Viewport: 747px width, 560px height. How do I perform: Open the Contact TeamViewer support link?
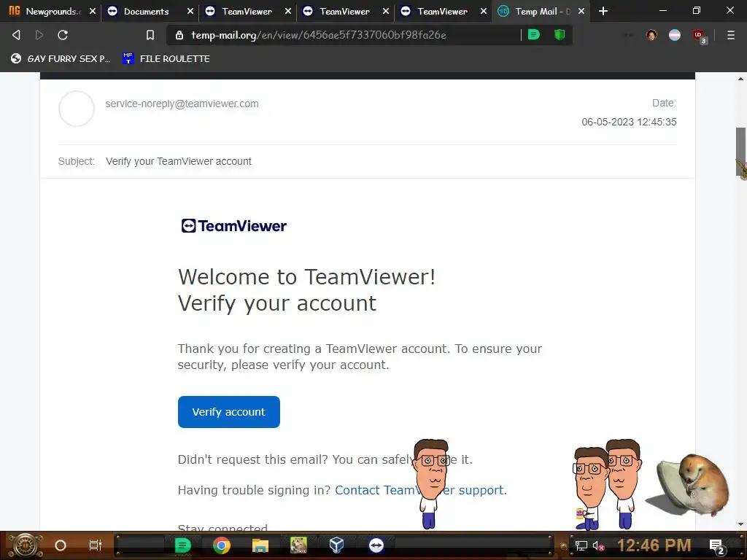(421, 490)
